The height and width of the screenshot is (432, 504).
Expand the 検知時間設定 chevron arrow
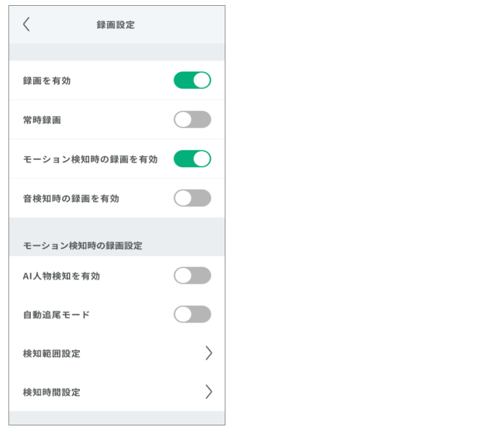click(208, 392)
